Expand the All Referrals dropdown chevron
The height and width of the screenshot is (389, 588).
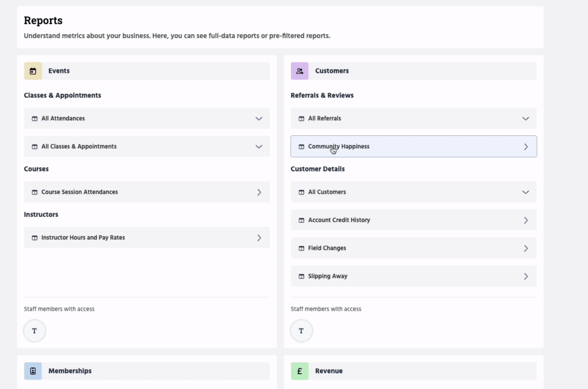click(x=526, y=119)
